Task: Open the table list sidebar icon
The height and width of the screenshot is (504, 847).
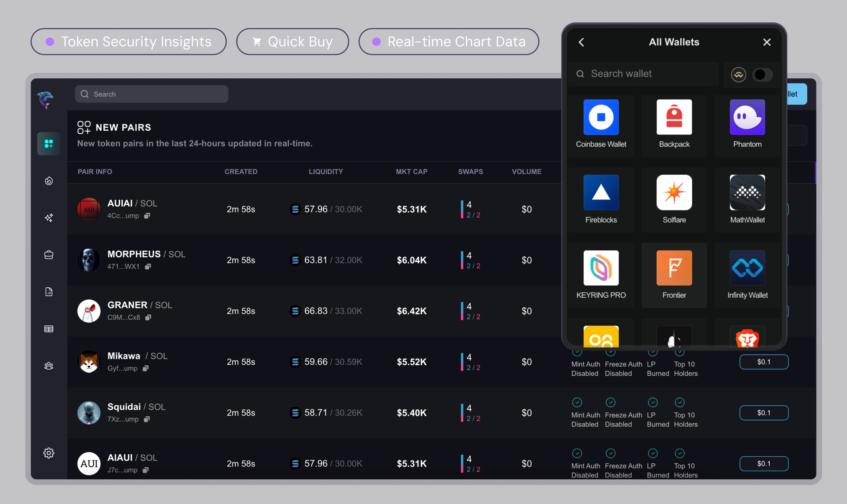Action: click(48, 329)
